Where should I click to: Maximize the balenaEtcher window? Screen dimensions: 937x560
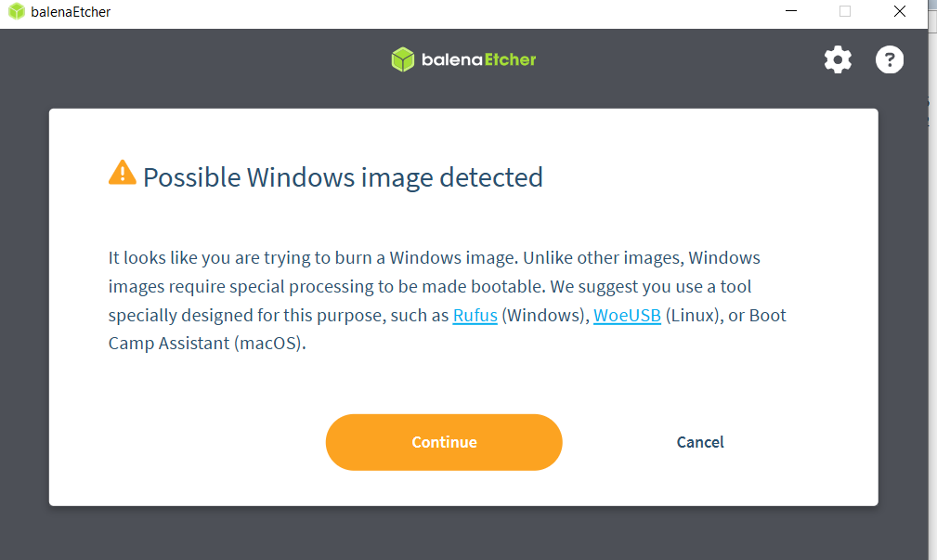(845, 12)
